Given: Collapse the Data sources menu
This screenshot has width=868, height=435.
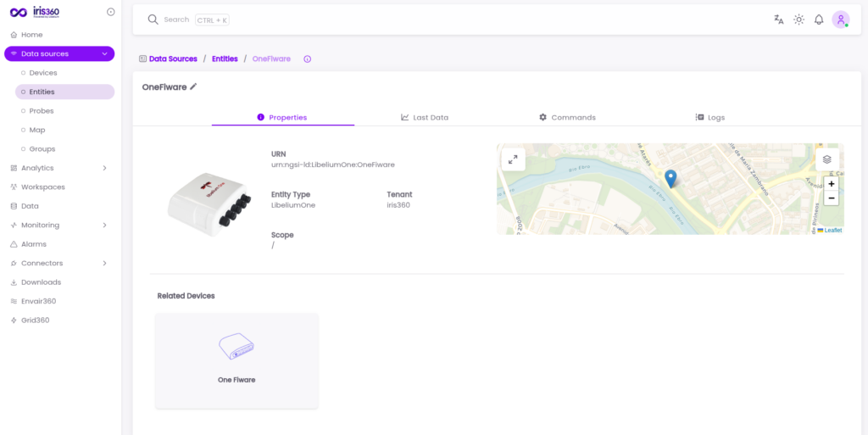Looking at the screenshot, I should [104, 53].
